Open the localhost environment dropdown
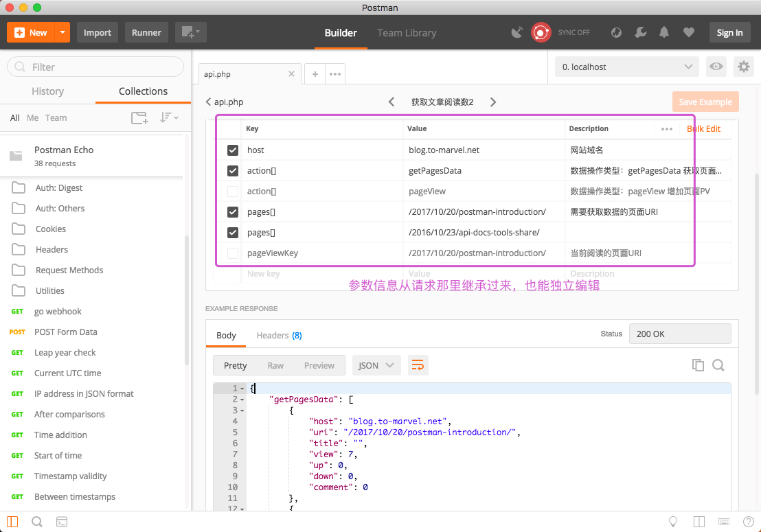761x532 pixels. click(x=626, y=67)
